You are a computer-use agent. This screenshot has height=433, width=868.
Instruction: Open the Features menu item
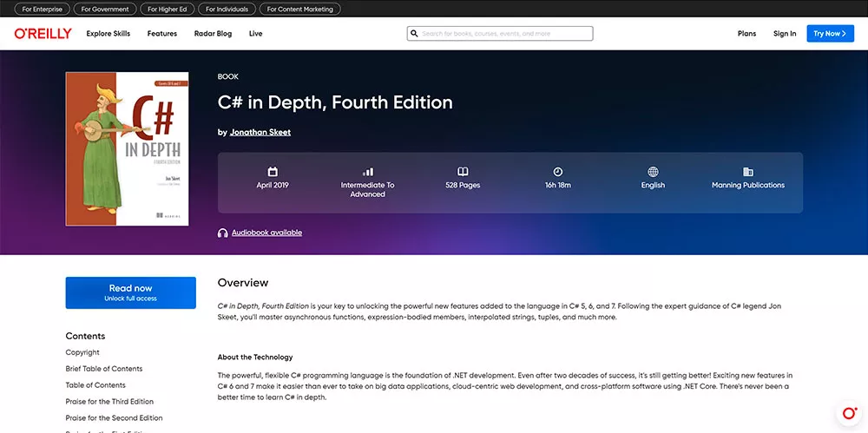tap(162, 34)
